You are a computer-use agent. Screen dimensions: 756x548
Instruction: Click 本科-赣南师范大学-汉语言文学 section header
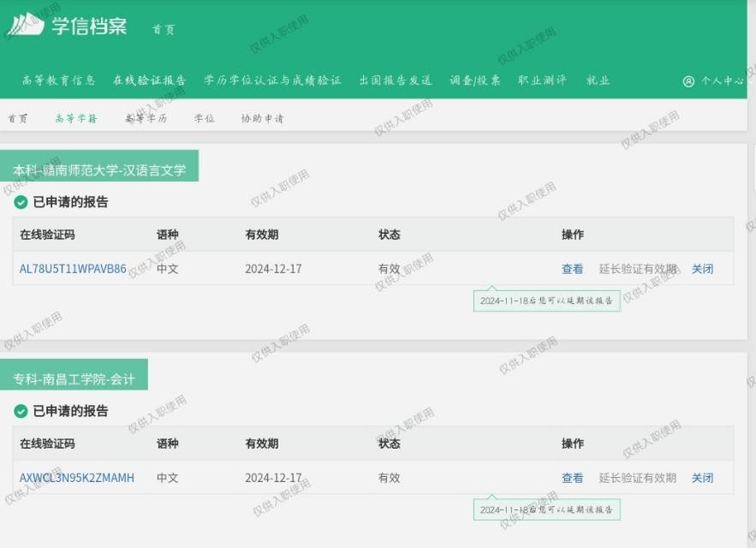point(98,166)
